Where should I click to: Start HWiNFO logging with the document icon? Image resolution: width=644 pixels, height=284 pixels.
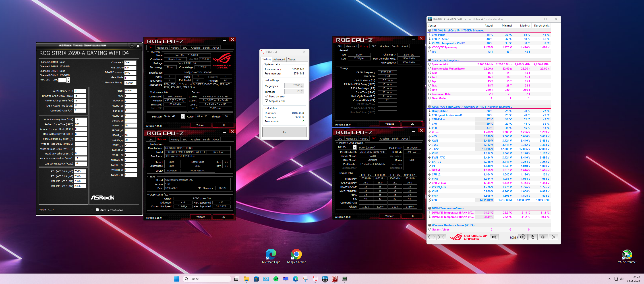[533, 237]
